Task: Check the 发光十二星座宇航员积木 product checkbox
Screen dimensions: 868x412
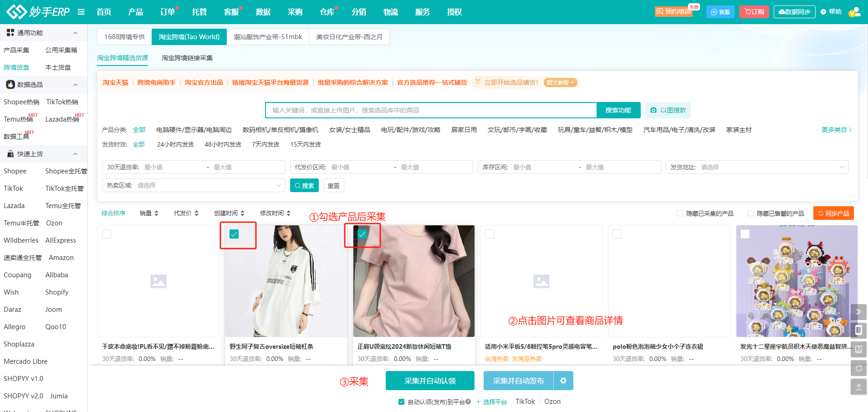Action: pyautogui.click(x=745, y=234)
